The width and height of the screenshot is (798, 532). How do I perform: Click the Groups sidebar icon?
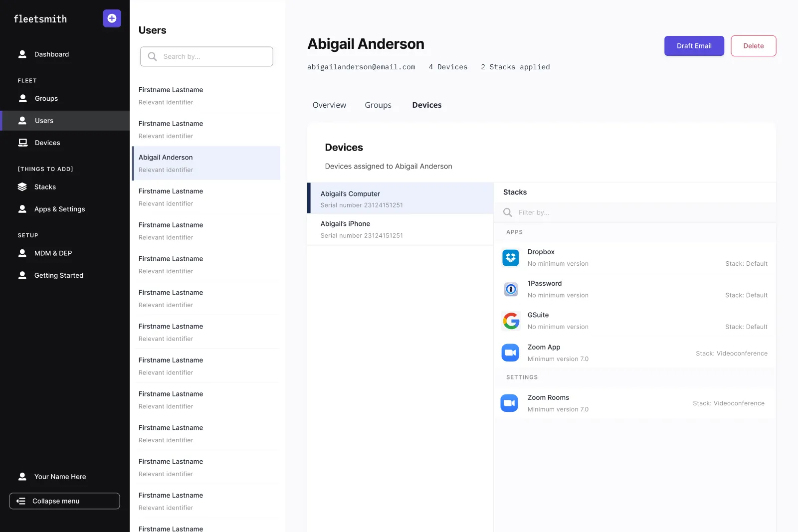pyautogui.click(x=23, y=99)
